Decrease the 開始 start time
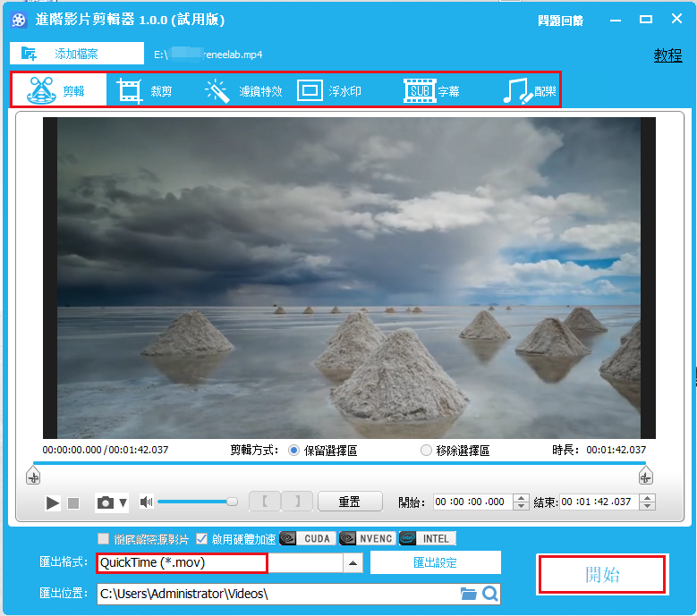697x616 pixels. [521, 506]
